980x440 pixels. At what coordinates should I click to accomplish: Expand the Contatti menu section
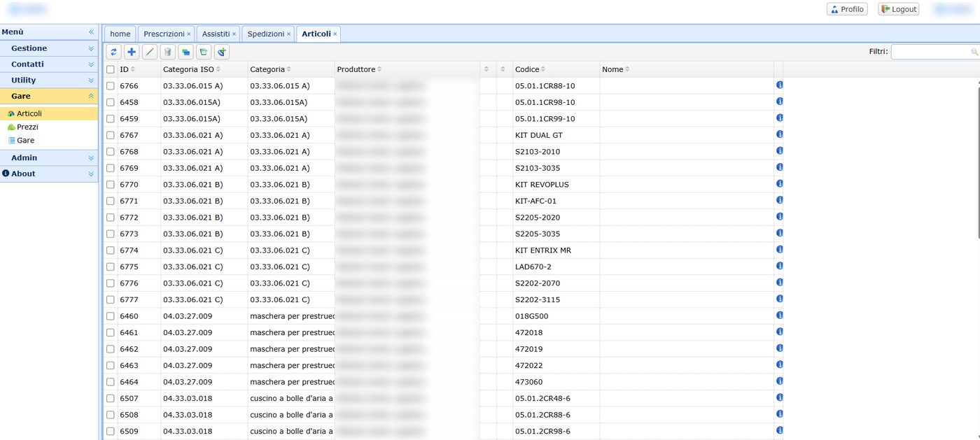click(x=49, y=64)
